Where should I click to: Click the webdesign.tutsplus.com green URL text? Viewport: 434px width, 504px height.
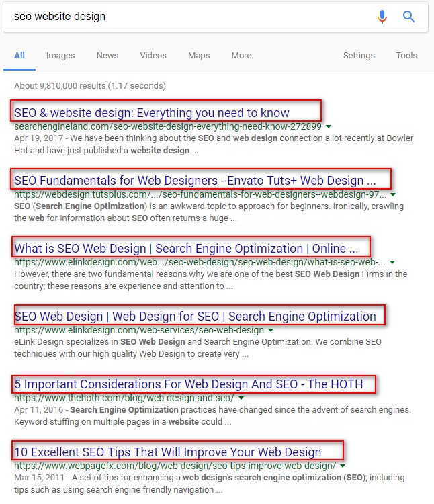[200, 194]
